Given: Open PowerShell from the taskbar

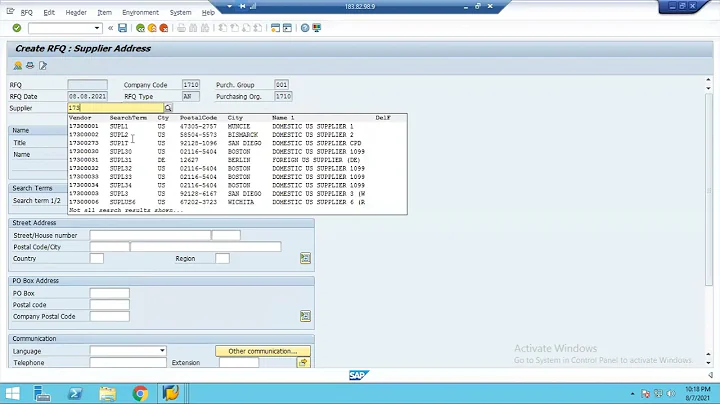Looking at the screenshot, I should coord(75,393).
